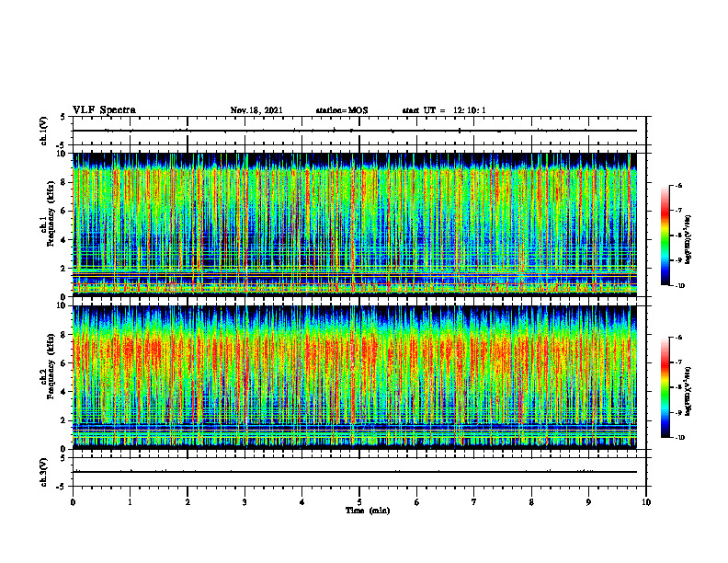Click the ch.1 color bar log(PSD) label
728x563 pixels.
click(x=688, y=240)
